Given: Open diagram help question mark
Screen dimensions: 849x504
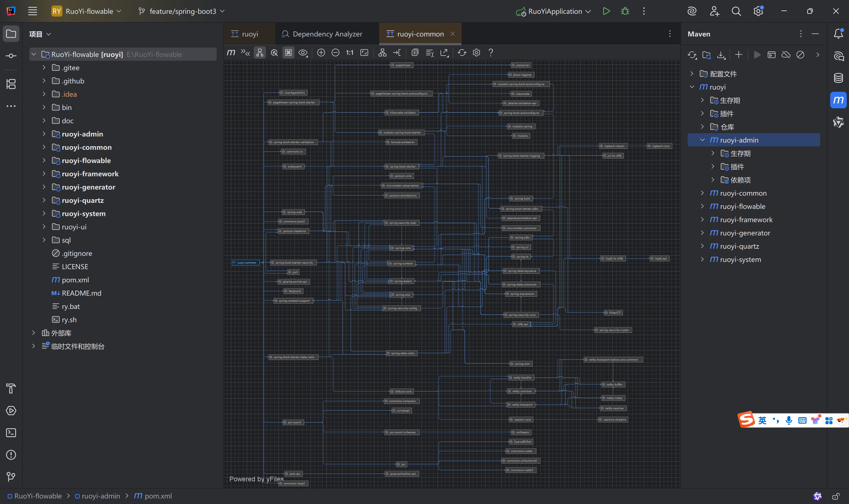Looking at the screenshot, I should 491,53.
